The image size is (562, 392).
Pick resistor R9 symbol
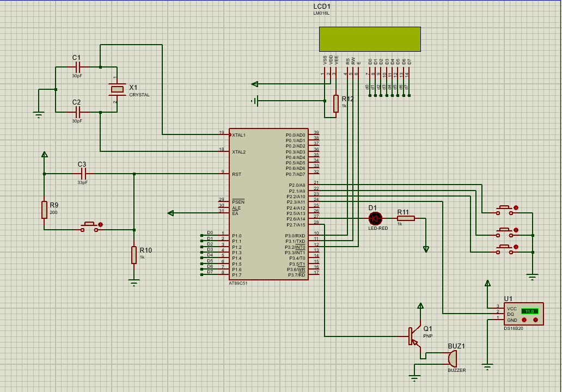(44, 210)
